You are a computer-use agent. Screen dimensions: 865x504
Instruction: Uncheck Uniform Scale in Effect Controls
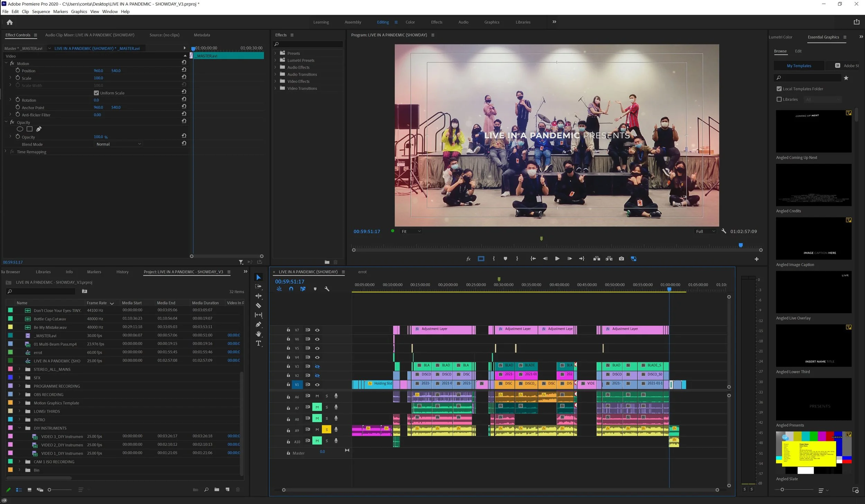(x=96, y=93)
